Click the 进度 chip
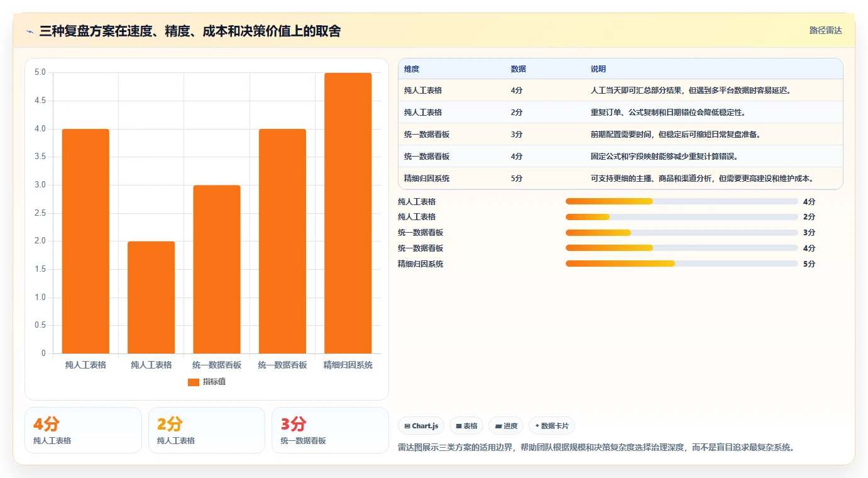Image resolution: width=868 pixels, height=478 pixels. 506,426
